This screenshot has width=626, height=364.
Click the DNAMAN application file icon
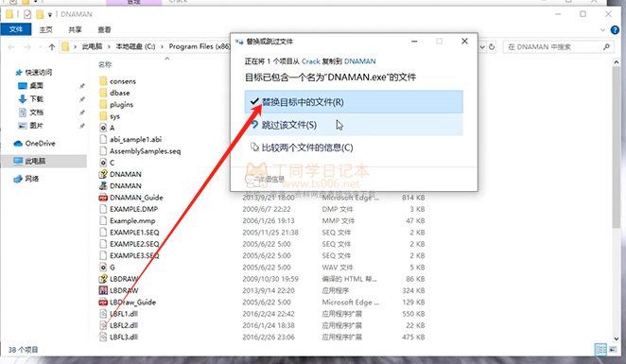pyautogui.click(x=103, y=185)
